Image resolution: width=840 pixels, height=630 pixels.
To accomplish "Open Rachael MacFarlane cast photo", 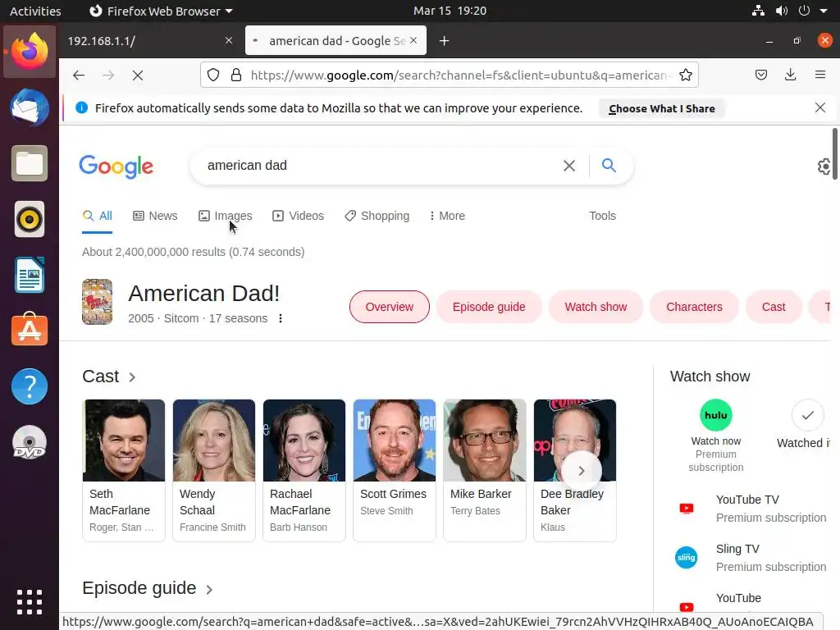I will click(x=304, y=441).
